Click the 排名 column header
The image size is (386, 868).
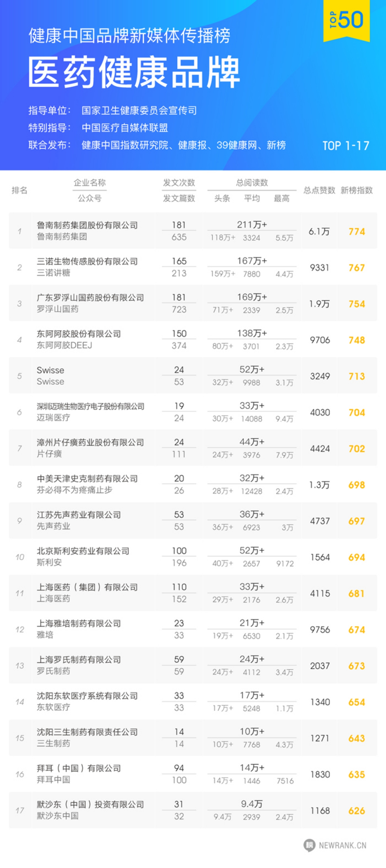point(19,190)
